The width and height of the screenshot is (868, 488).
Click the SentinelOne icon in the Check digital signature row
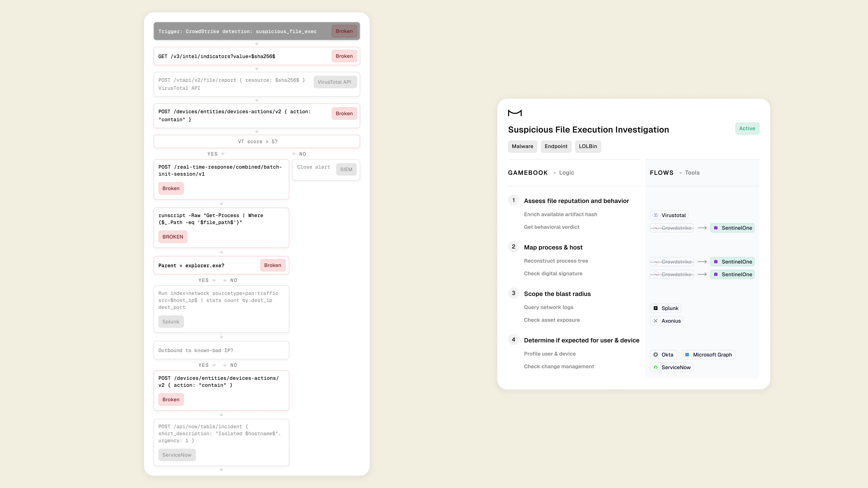point(716,274)
